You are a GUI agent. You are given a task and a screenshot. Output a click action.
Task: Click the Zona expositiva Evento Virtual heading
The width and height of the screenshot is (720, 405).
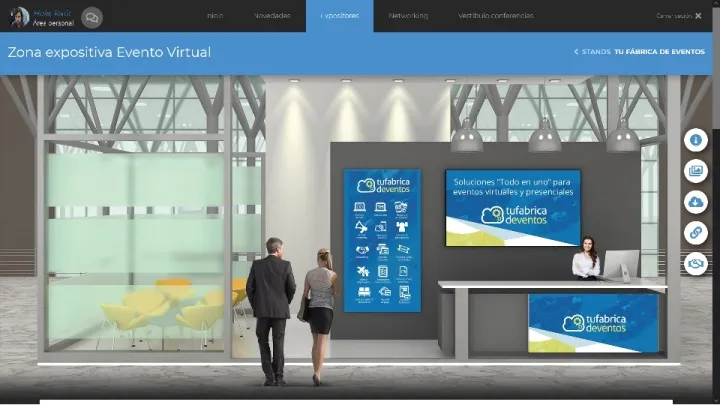point(109,52)
